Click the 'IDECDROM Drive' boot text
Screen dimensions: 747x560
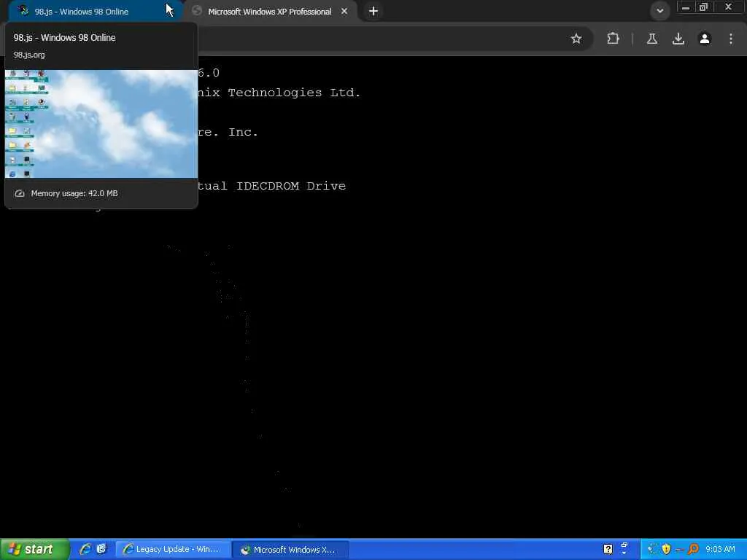[291, 186]
